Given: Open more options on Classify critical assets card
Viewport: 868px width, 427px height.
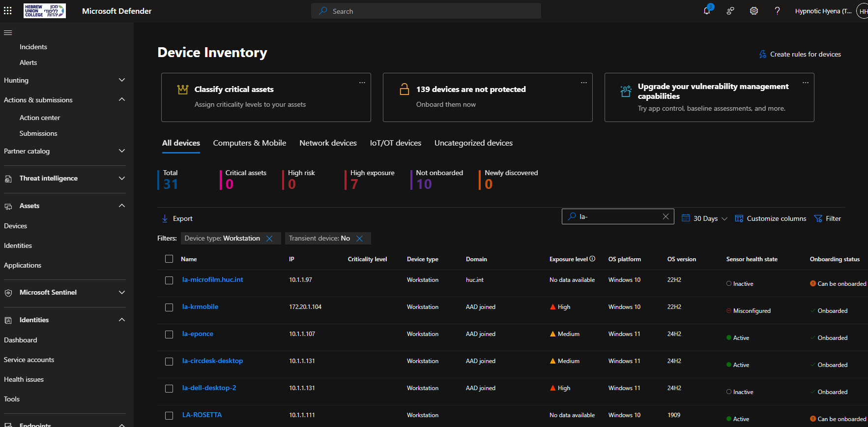Looking at the screenshot, I should pyautogui.click(x=362, y=82).
